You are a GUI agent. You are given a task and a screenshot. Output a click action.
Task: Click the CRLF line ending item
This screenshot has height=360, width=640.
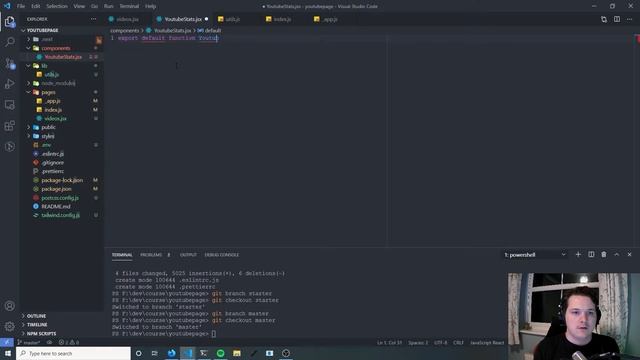point(458,342)
